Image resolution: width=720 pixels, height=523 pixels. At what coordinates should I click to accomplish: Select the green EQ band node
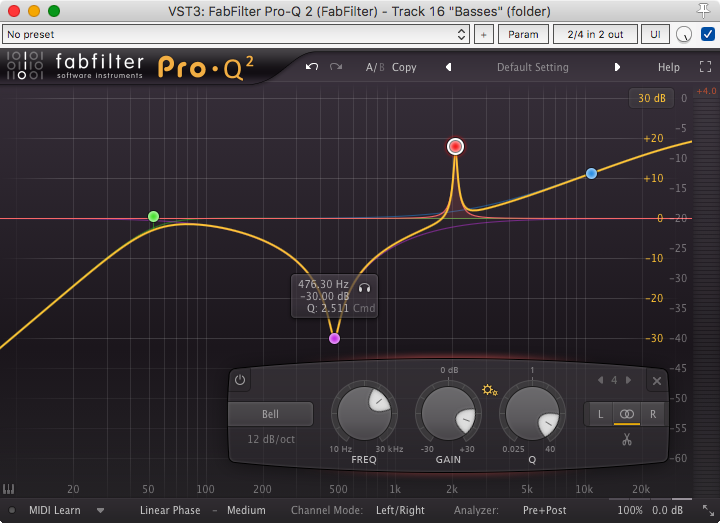coord(154,216)
